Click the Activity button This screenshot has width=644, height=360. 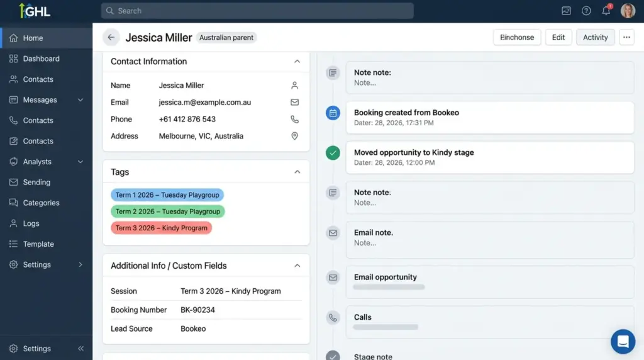[x=595, y=37]
